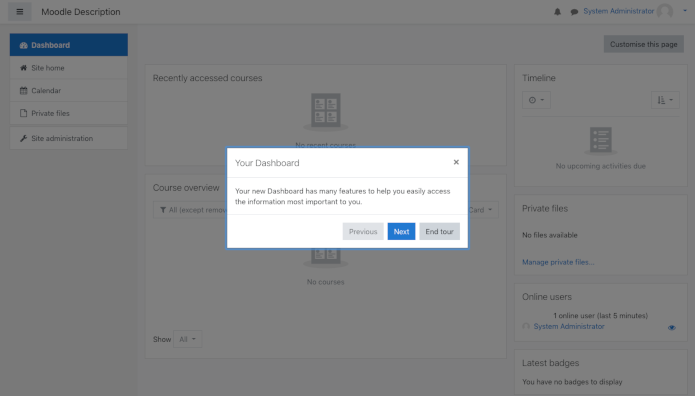Open user menu dropdown arrow
The height and width of the screenshot is (396, 695).
coord(685,11)
